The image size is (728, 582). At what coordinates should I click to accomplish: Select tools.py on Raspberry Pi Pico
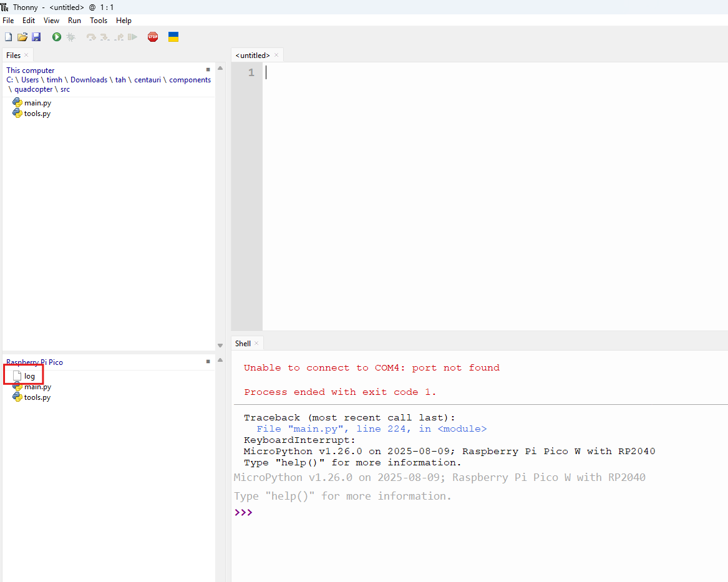pos(32,397)
